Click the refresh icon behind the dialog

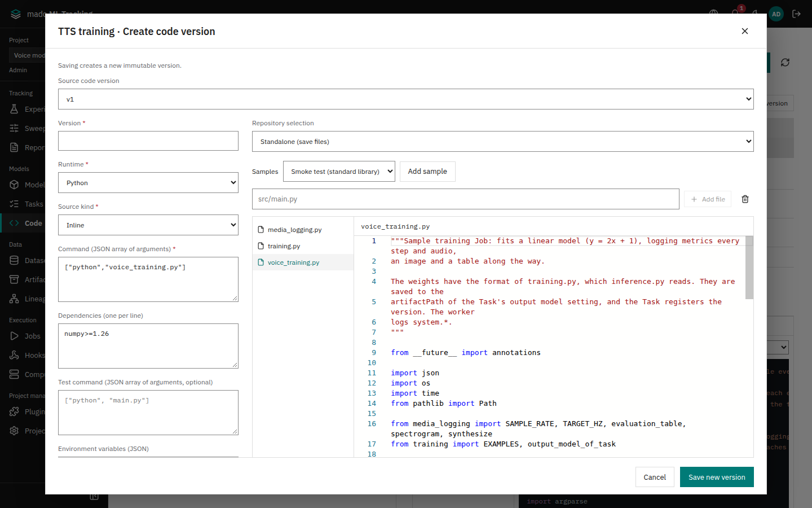pyautogui.click(x=785, y=63)
